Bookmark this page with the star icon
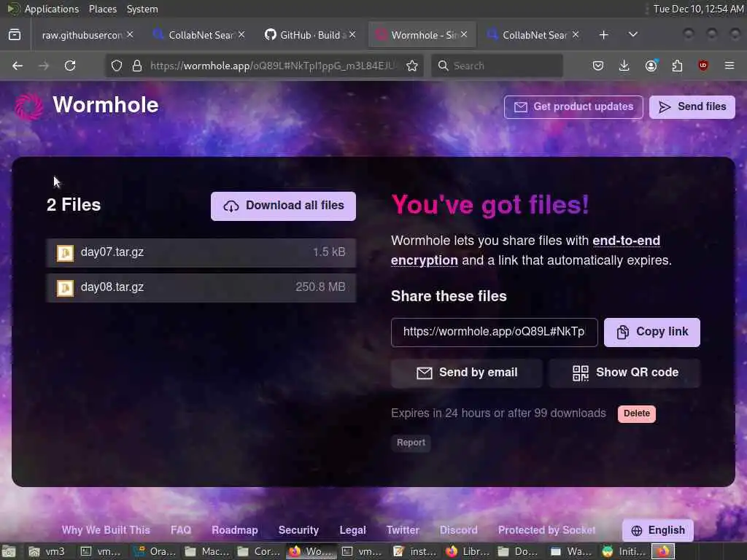747x560 pixels. tap(412, 66)
